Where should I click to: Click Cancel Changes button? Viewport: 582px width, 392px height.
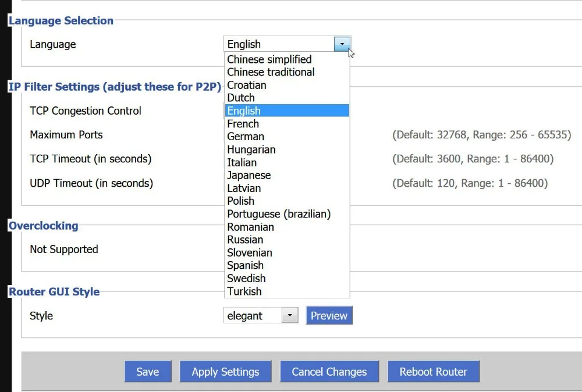click(329, 372)
